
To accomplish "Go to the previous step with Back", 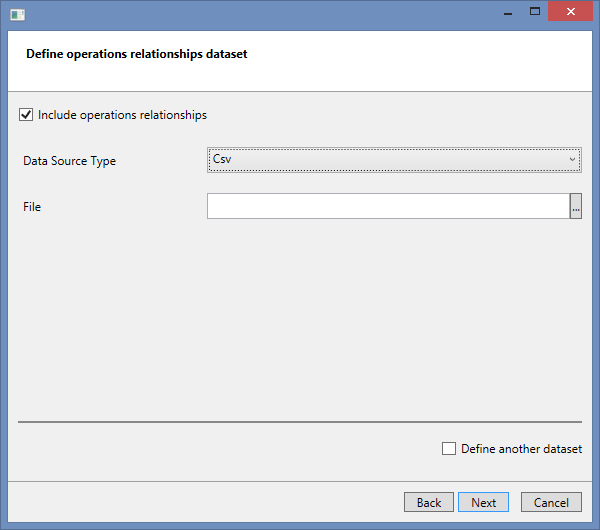I will click(429, 502).
